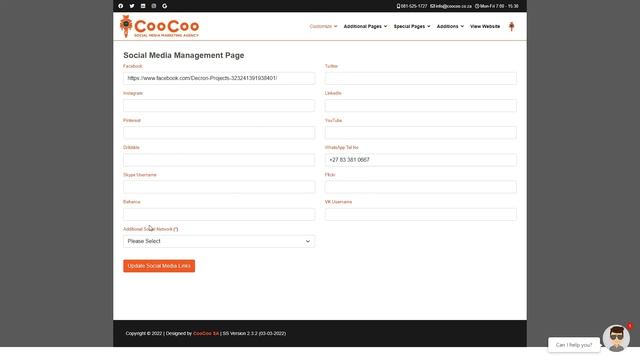Open the Instagram icon in top bar
The width and height of the screenshot is (640, 360).
pos(154,6)
